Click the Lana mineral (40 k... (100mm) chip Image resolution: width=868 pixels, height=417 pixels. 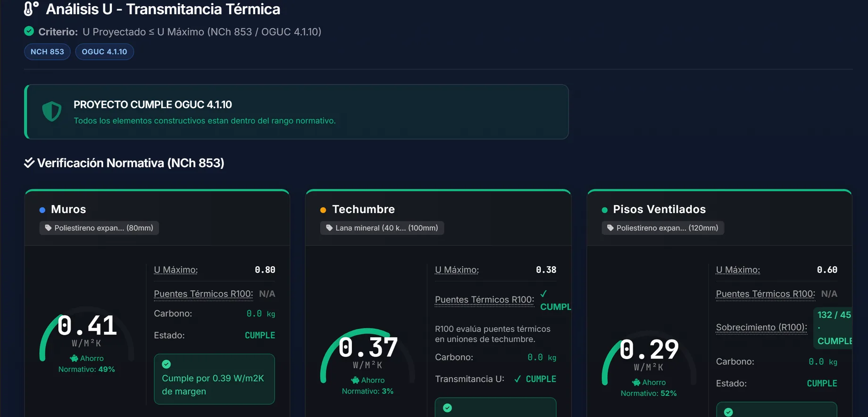tap(382, 228)
